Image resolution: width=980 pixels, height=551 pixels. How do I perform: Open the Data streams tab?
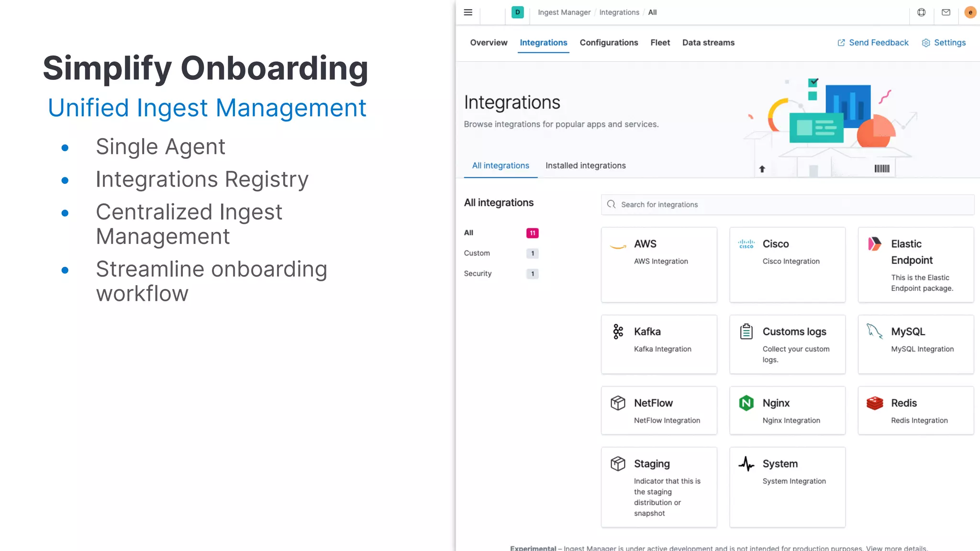coord(708,43)
